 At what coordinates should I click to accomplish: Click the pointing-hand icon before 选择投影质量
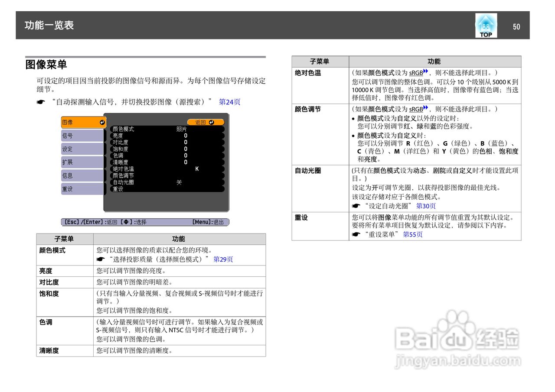tap(101, 259)
